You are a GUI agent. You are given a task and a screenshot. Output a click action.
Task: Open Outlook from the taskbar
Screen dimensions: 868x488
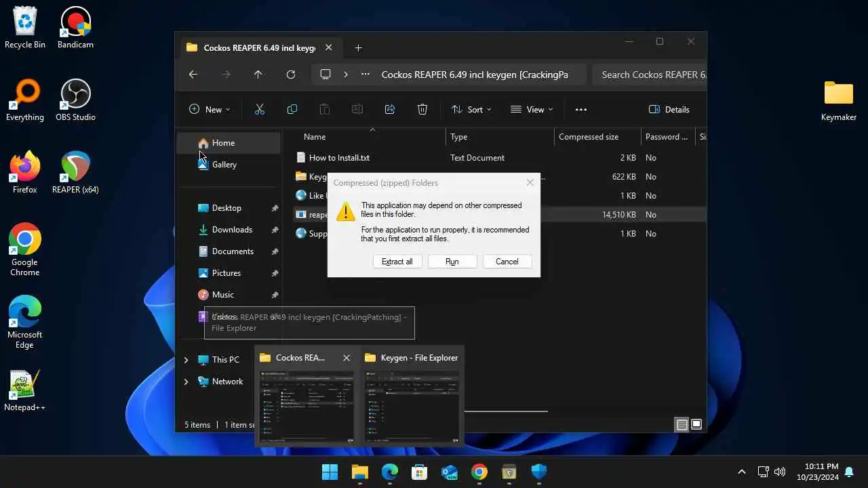[x=449, y=472]
